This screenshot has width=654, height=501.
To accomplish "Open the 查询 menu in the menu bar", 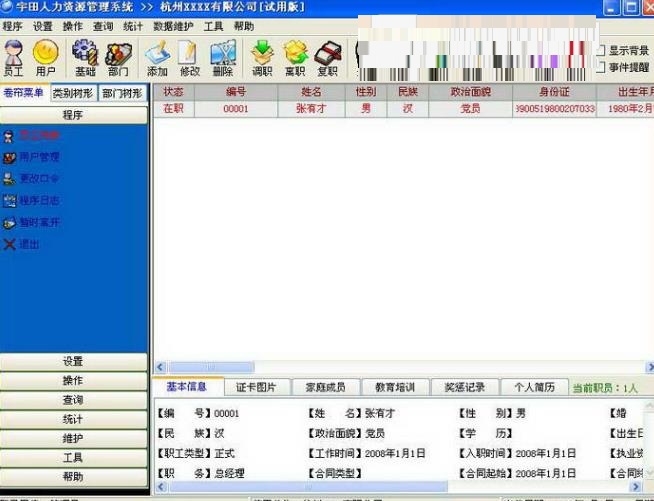I will click(103, 26).
